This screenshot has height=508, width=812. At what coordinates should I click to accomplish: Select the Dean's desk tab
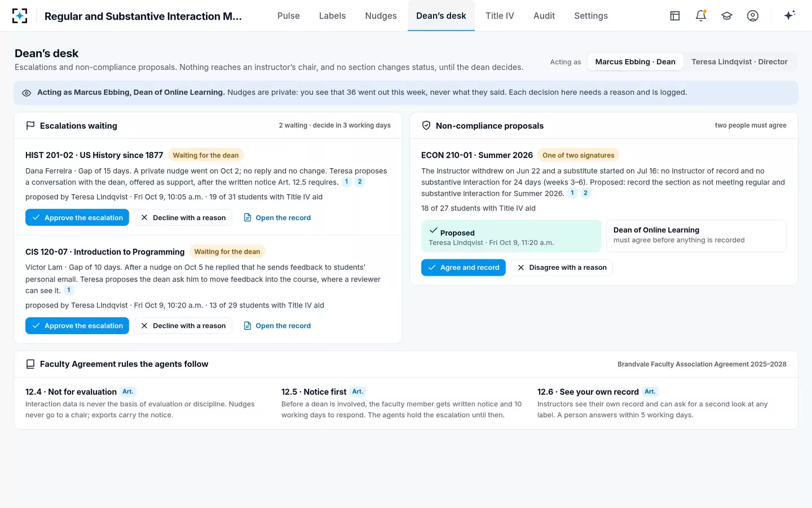pyautogui.click(x=441, y=16)
